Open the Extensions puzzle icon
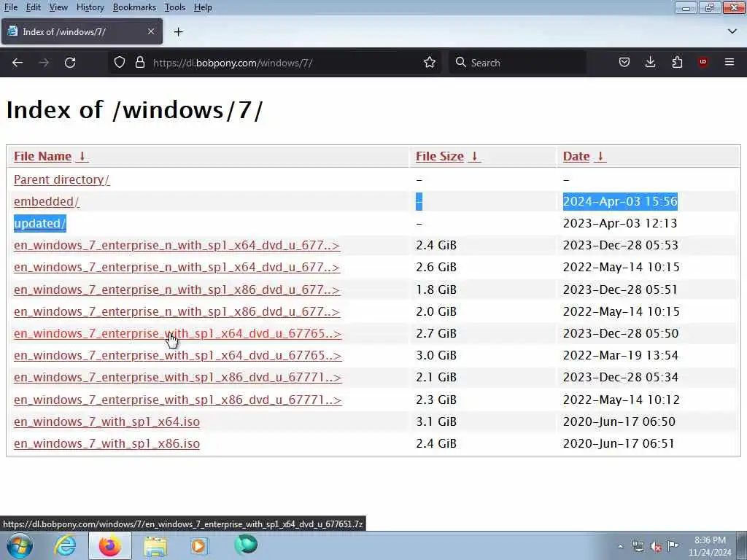 click(677, 63)
